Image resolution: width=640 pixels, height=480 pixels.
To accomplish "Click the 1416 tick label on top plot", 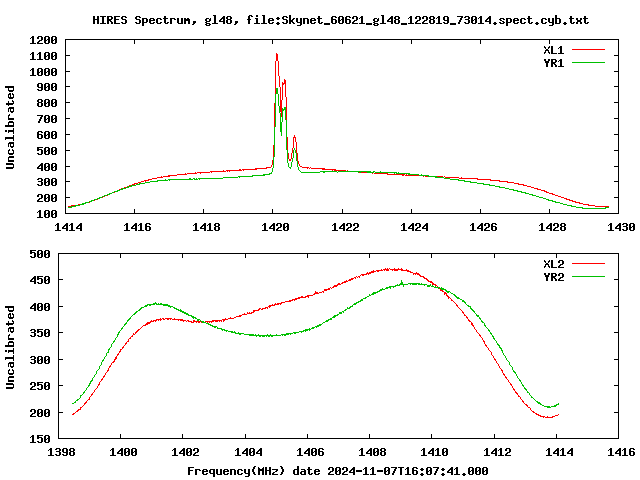I will (137, 227).
